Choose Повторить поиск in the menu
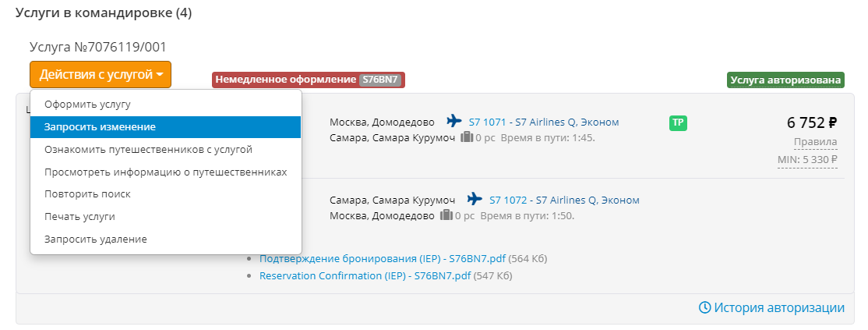 click(x=87, y=194)
